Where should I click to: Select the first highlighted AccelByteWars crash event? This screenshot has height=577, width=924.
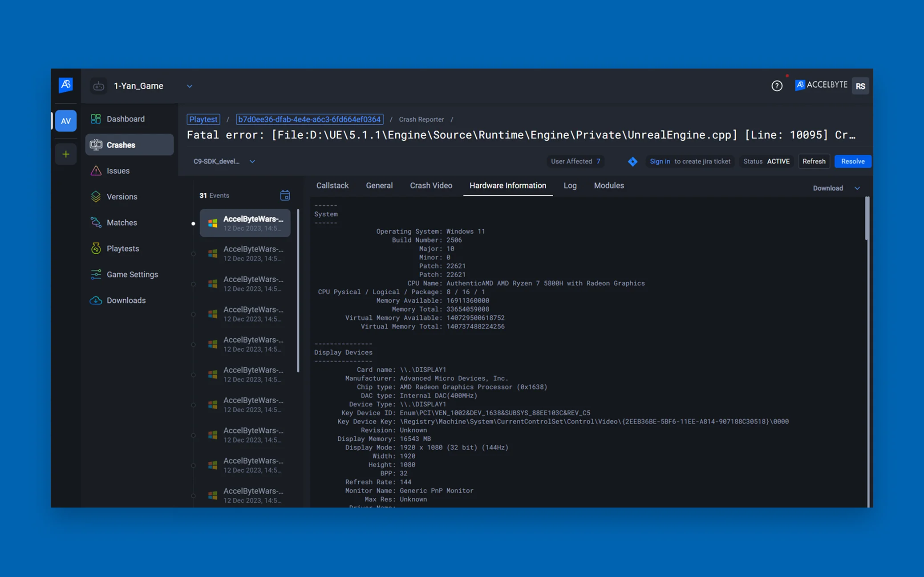pyautogui.click(x=245, y=223)
